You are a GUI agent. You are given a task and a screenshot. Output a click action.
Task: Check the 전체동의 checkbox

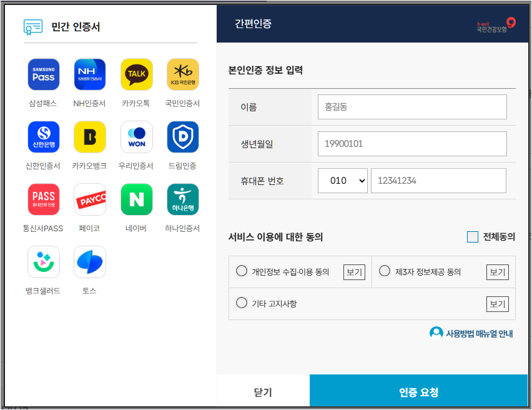(472, 237)
